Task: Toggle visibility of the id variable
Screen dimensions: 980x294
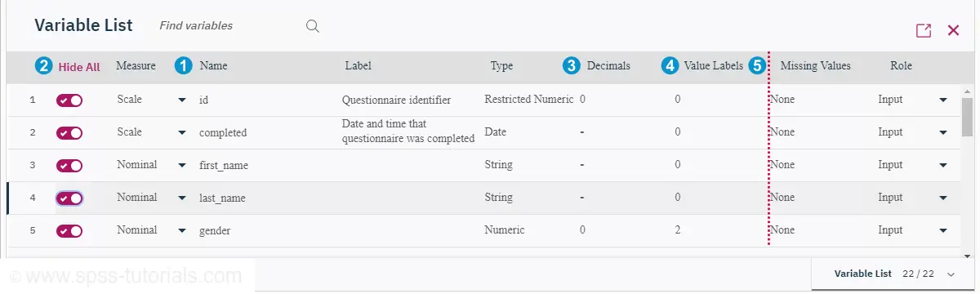Action: (x=69, y=100)
